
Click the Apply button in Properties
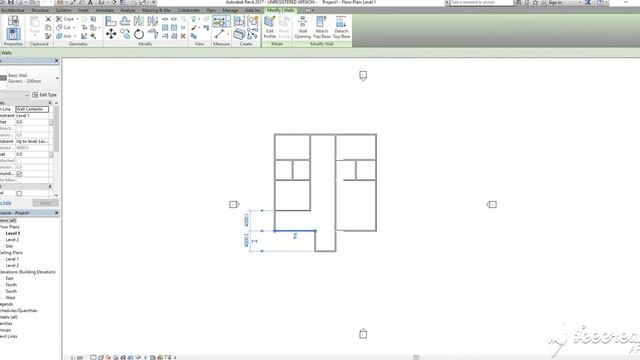click(x=45, y=203)
